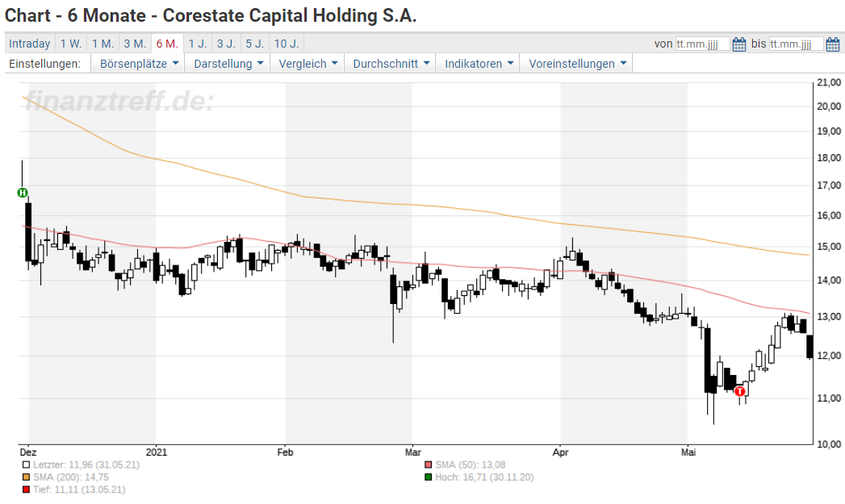The width and height of the screenshot is (845, 504).
Task: Click the green Hoch legend swatch
Action: pos(429,477)
